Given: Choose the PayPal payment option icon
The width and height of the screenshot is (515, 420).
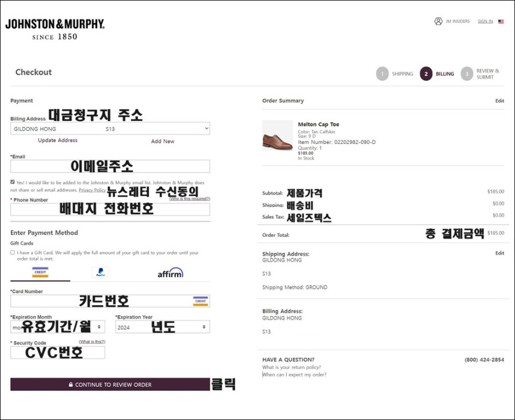Looking at the screenshot, I should (x=101, y=272).
